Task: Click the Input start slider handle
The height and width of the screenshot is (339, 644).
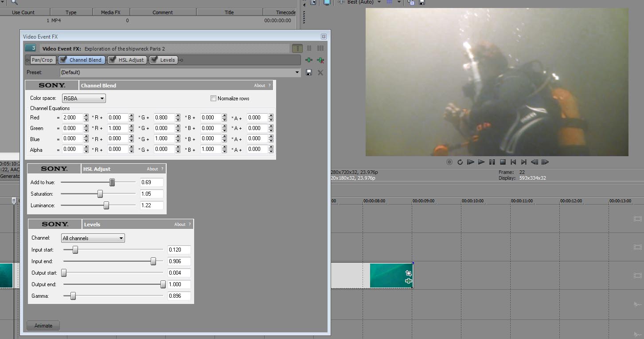Action: 75,250
